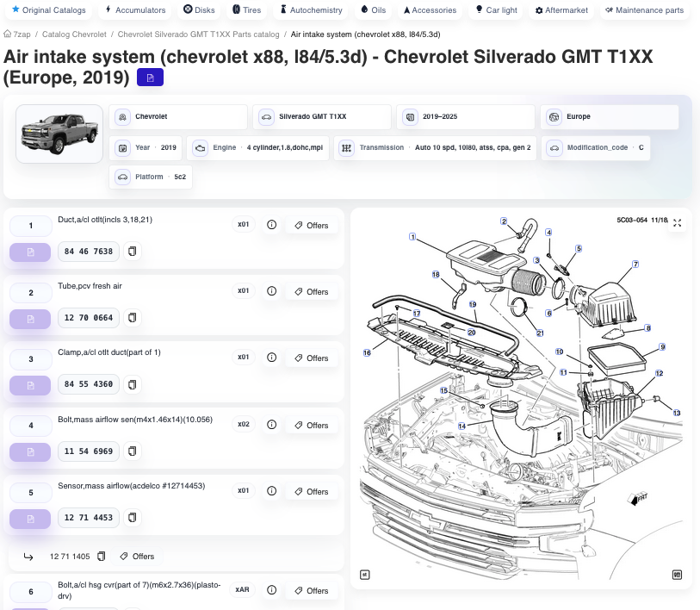Go to the Car light category

pos(496,9)
